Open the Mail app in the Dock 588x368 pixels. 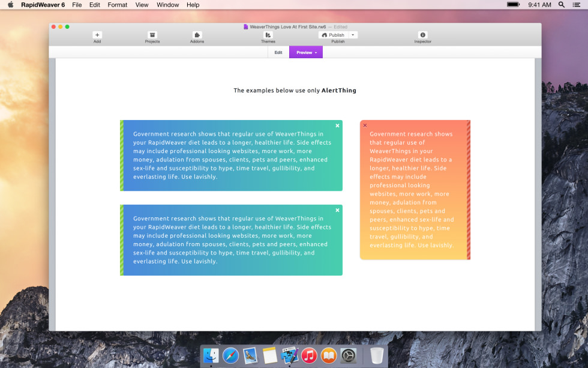point(250,355)
